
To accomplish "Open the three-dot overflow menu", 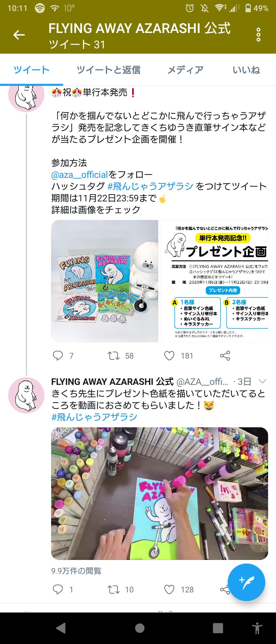I will point(258,35).
